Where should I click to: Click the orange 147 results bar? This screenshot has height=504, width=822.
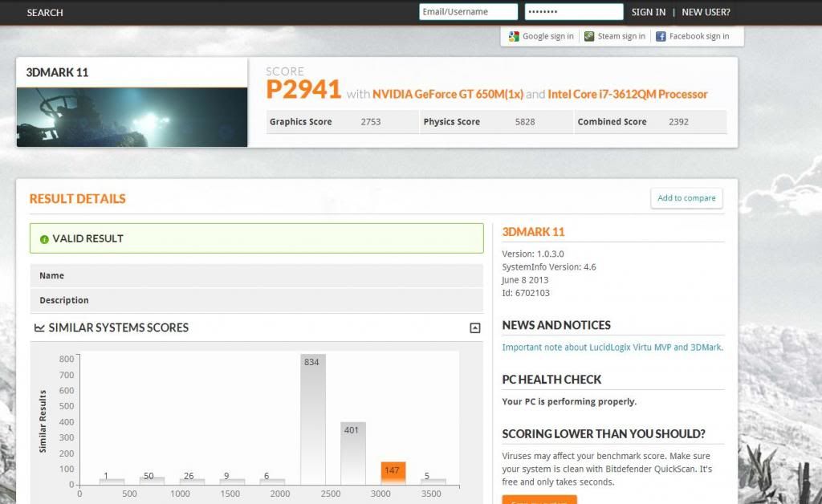(393, 473)
